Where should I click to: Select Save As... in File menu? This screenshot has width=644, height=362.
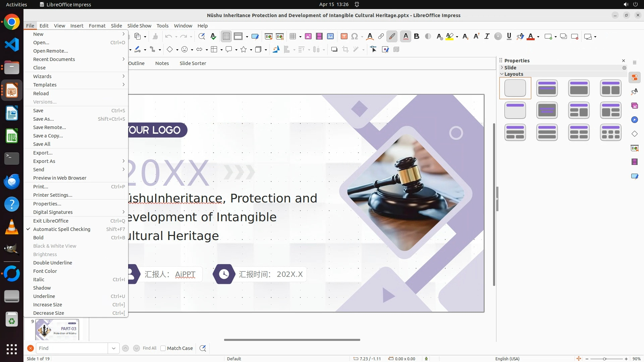point(43,119)
